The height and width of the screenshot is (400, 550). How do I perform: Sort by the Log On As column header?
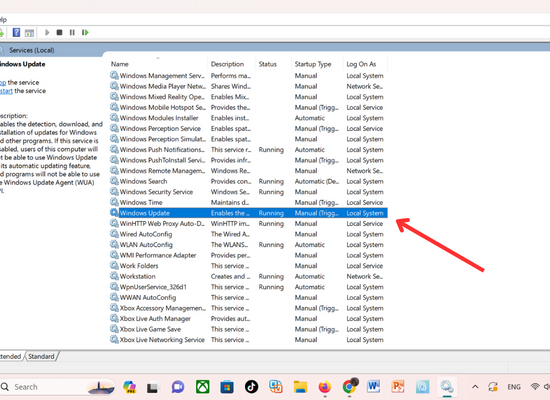click(361, 64)
